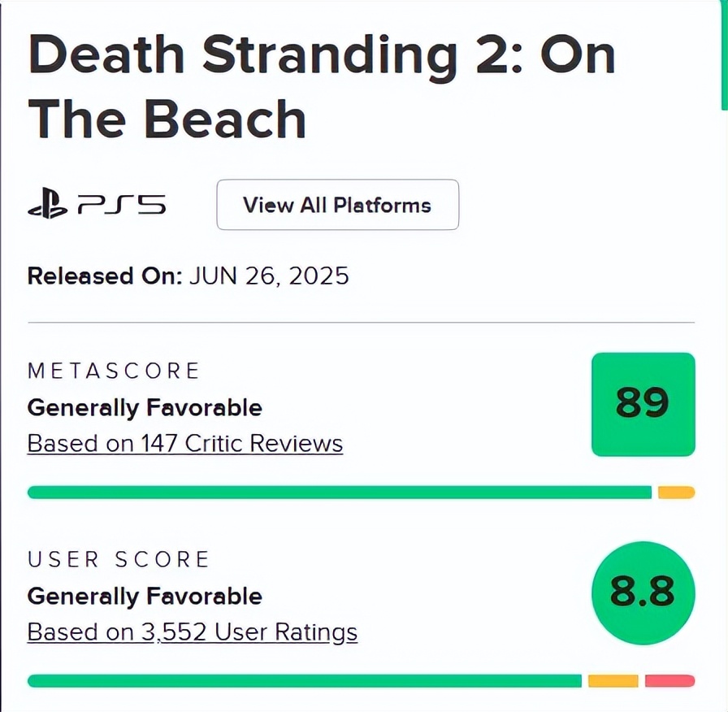Image resolution: width=728 pixels, height=712 pixels.
Task: Click the Death Stranding 2 title heading
Action: [x=321, y=86]
